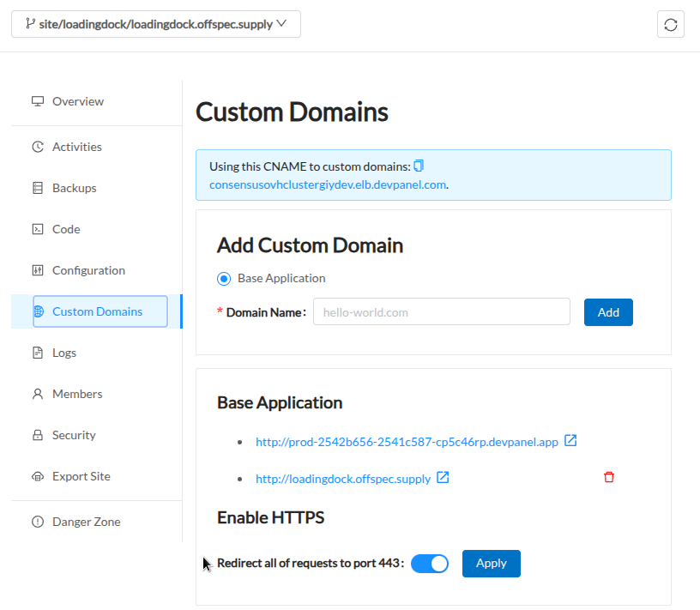
Task: Open the http://loadingdock.offspec.supply link
Action: [343, 479]
